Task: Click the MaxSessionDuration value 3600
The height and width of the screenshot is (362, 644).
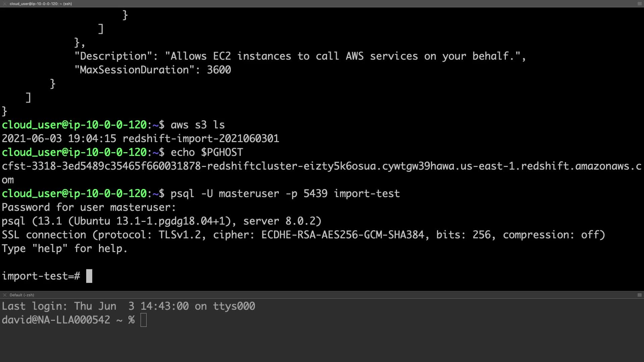Action: [x=219, y=70]
